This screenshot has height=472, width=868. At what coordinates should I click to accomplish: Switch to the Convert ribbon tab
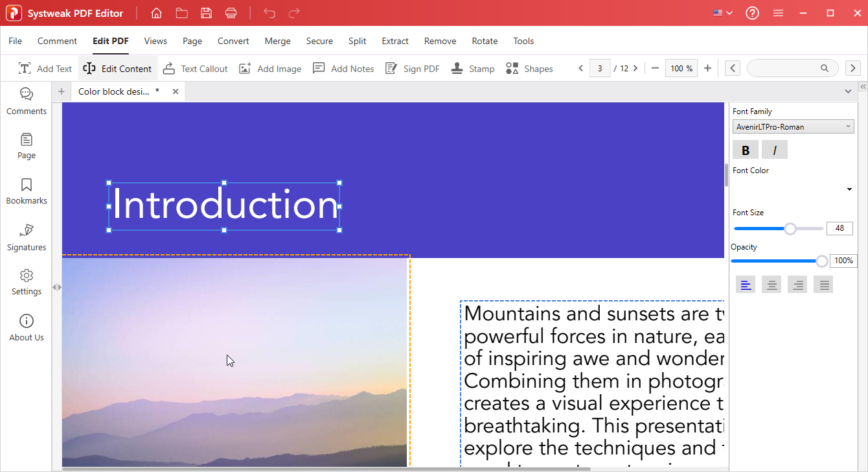click(x=233, y=41)
